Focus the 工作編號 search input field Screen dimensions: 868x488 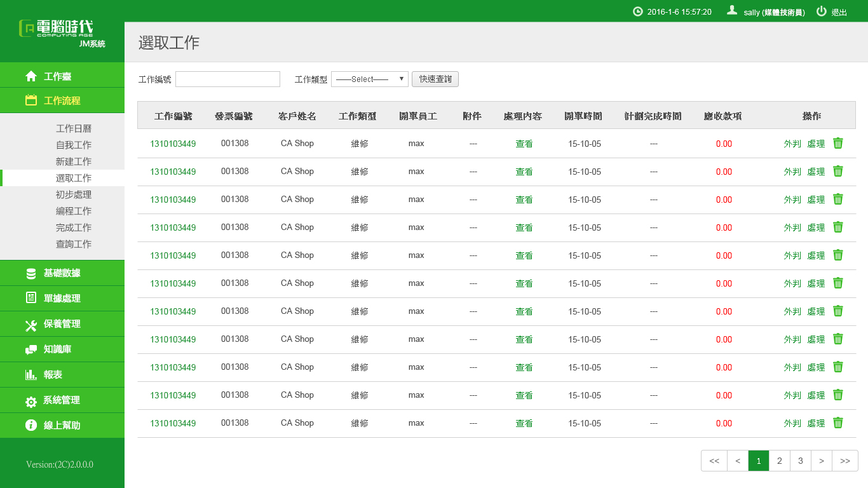[x=227, y=79]
